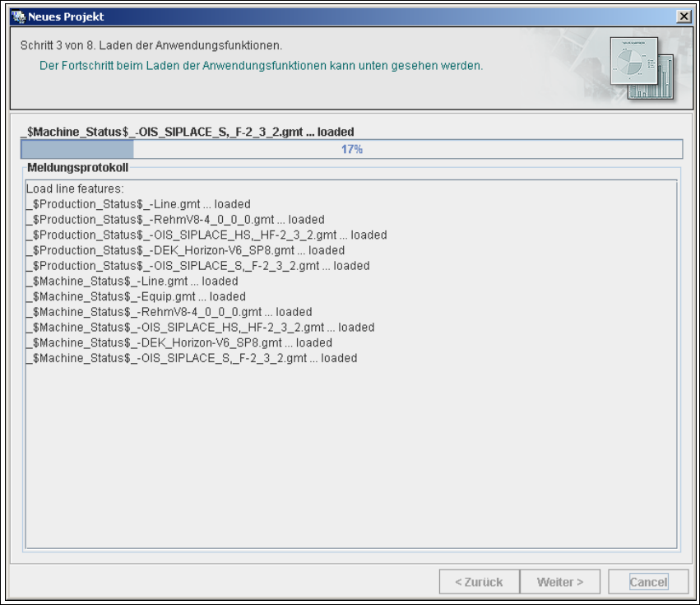Click the < Zurück button
Screen dimensions: 700x605
pyautogui.click(x=480, y=582)
